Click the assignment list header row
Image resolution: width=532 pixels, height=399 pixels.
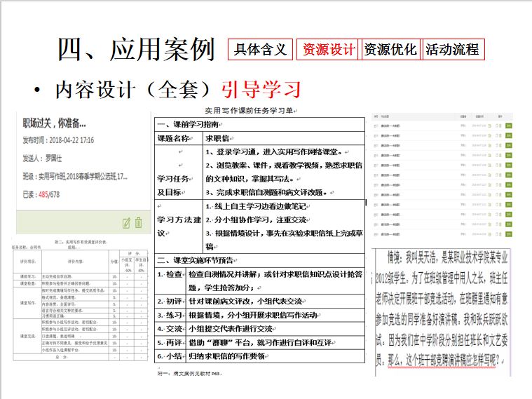pyautogui.click(x=442, y=116)
